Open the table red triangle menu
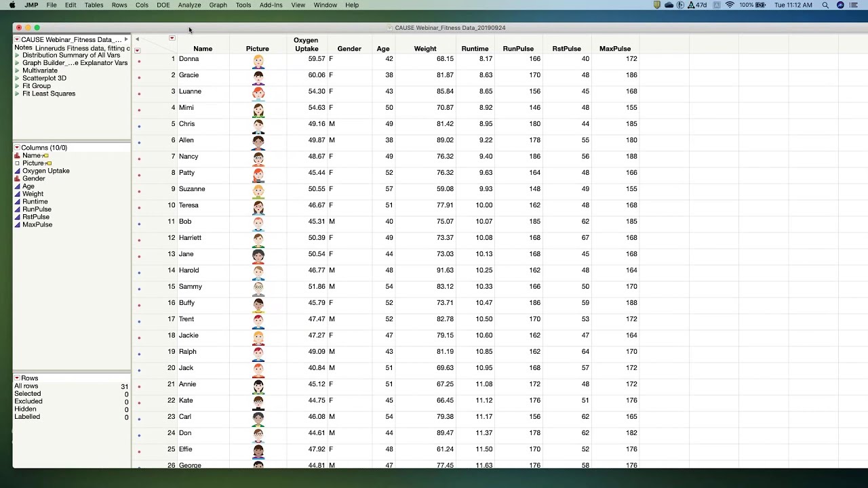The image size is (868, 488). pyautogui.click(x=17, y=40)
